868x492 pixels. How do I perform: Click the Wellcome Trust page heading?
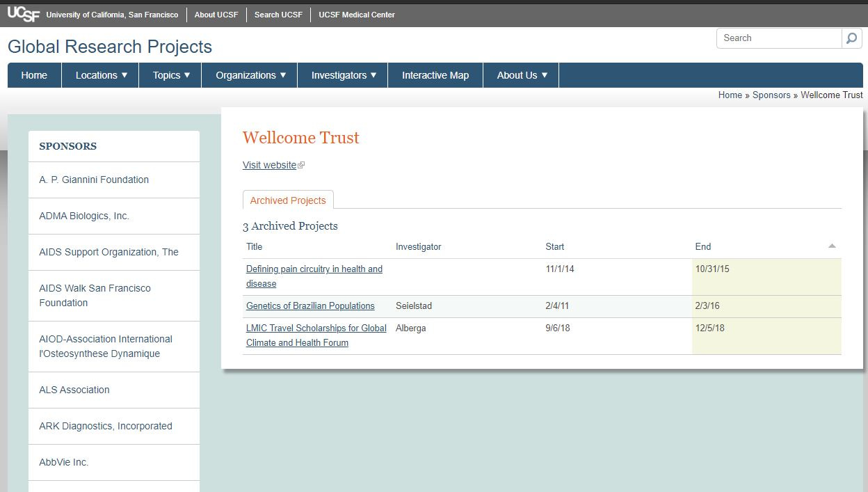[301, 137]
